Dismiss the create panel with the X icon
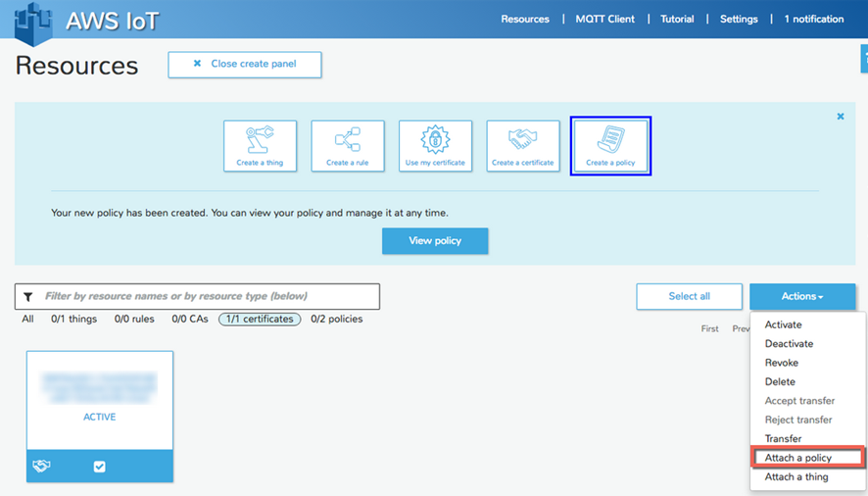This screenshot has height=496, width=868. [x=840, y=117]
